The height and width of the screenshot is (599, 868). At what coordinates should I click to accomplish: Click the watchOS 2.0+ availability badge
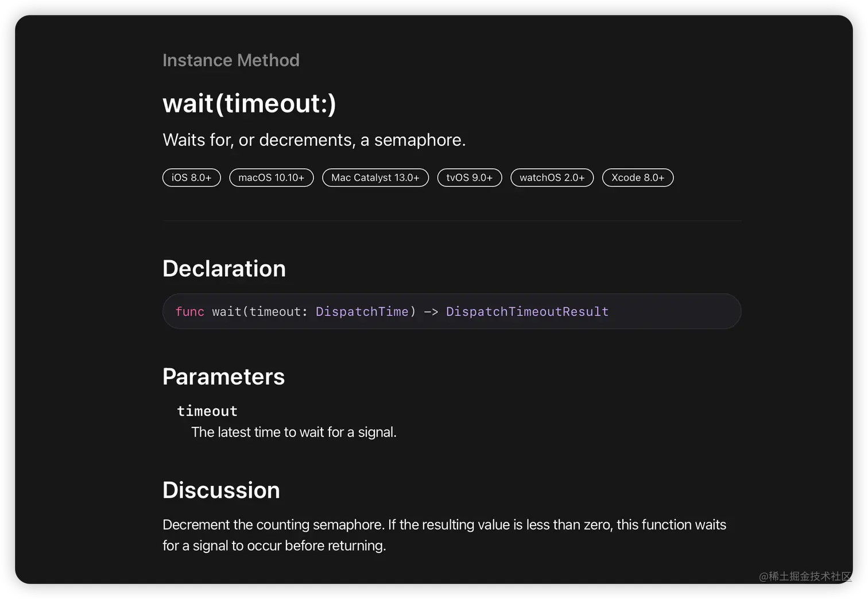552,178
